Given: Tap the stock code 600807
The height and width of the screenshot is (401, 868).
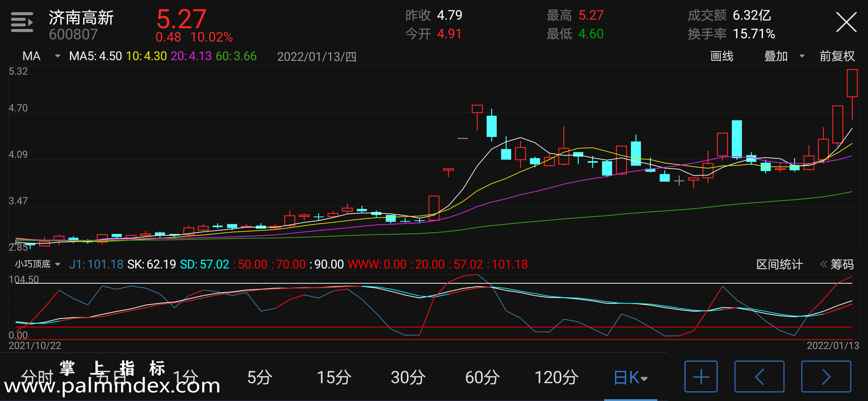Looking at the screenshot, I should (73, 35).
